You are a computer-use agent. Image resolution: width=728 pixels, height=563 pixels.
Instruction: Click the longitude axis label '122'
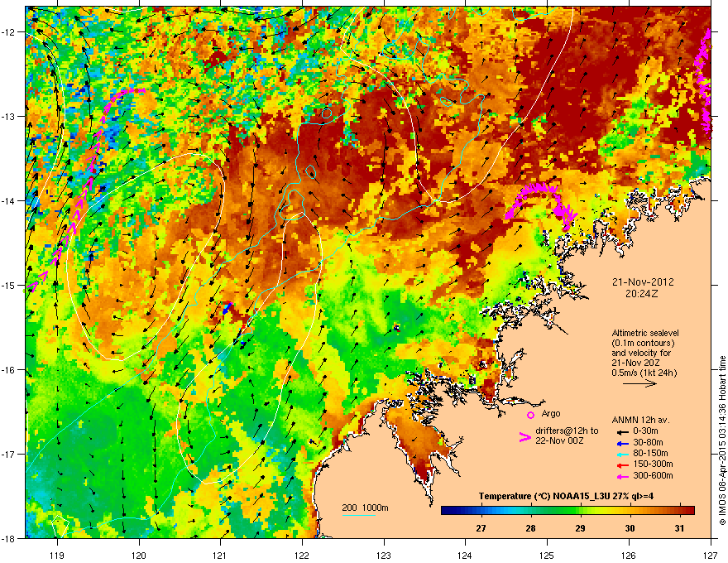(x=302, y=555)
